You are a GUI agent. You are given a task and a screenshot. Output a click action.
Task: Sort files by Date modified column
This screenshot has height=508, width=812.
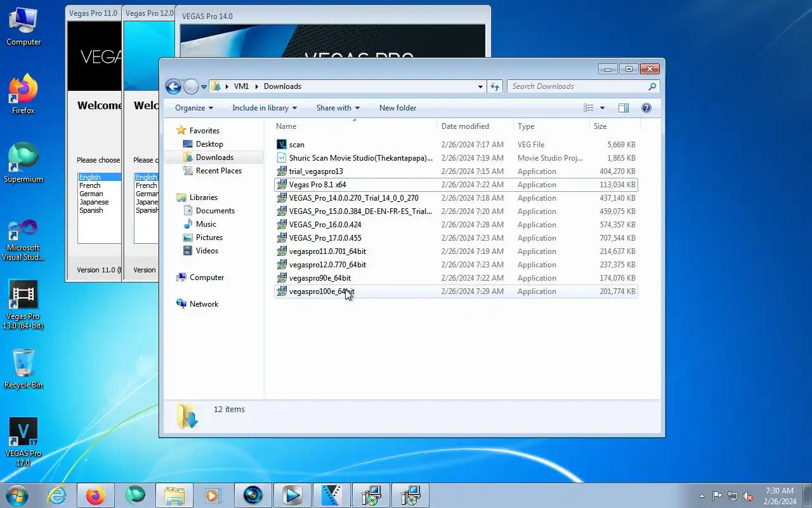475,126
